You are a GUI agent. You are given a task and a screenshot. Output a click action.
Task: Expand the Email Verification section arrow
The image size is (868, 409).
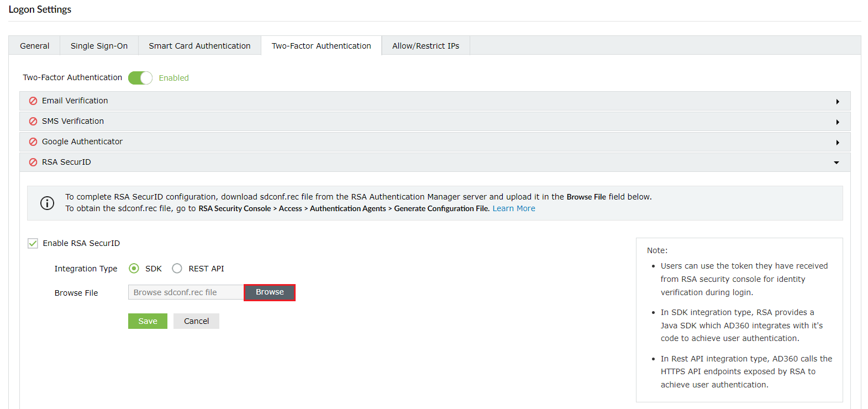pos(838,102)
